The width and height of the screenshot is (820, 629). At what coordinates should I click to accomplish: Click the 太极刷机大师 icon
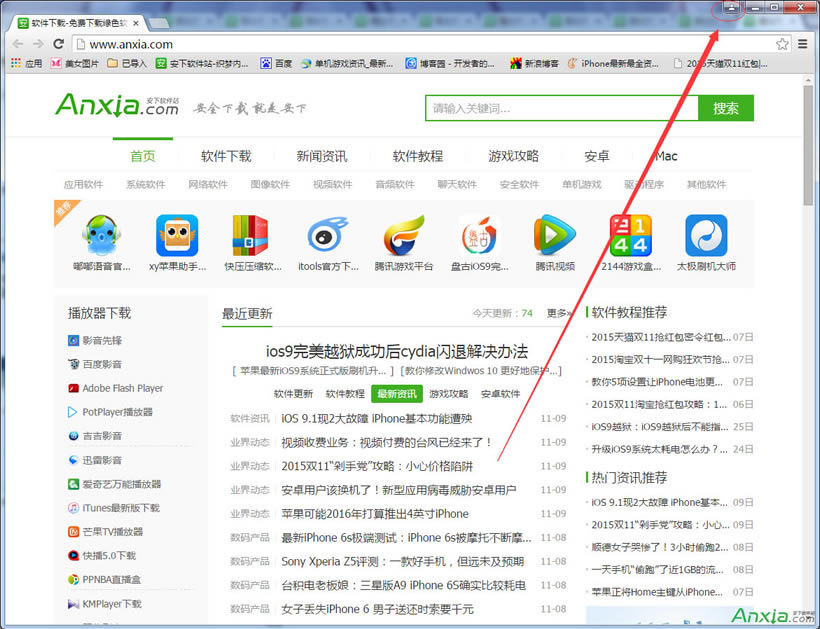tap(706, 236)
